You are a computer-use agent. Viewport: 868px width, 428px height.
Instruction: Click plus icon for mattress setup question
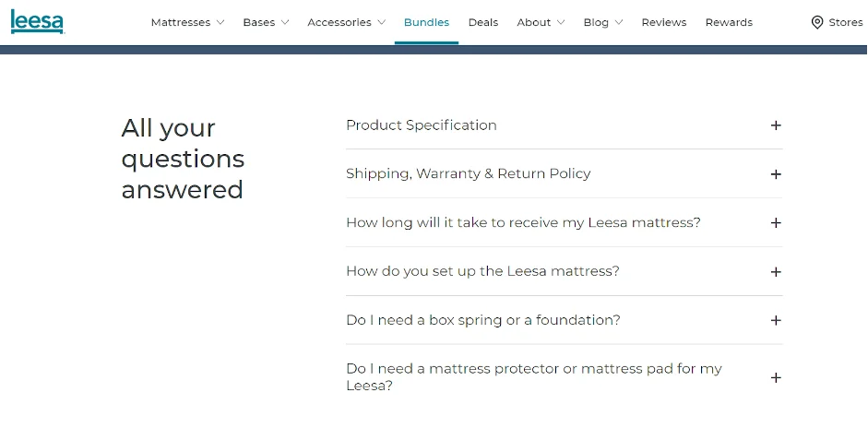(776, 272)
